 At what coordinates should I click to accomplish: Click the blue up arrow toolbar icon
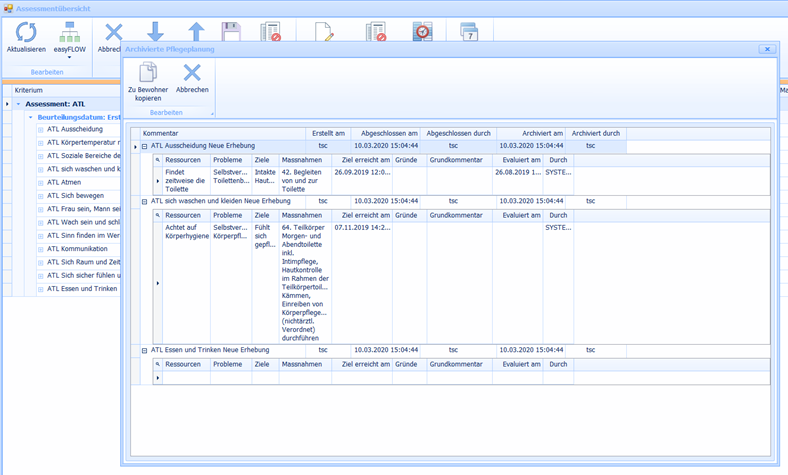[x=196, y=31]
